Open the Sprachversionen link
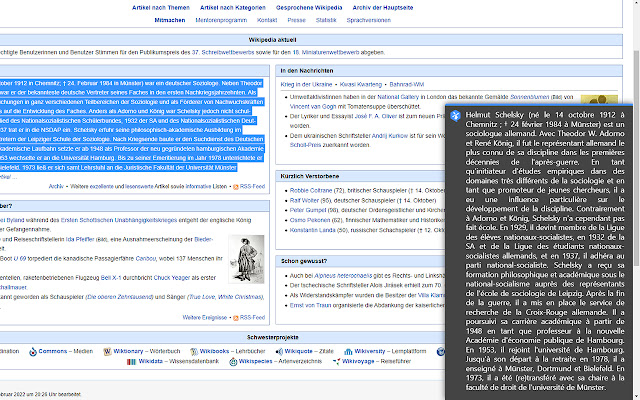Viewport: 640px width, 400px height. [369, 20]
